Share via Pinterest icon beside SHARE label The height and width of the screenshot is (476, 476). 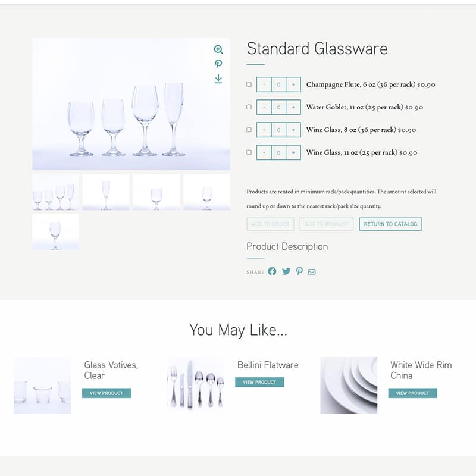[299, 271]
